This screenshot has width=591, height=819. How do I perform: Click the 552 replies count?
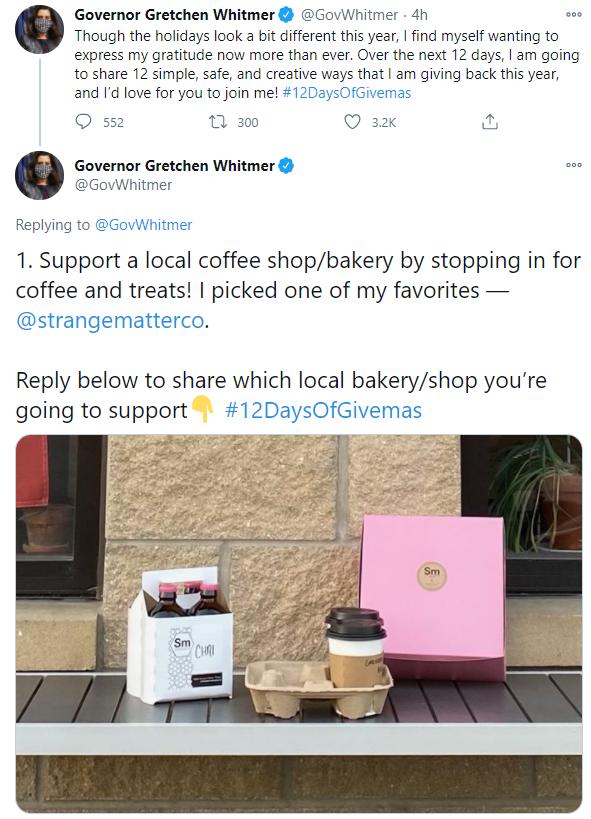pos(113,123)
